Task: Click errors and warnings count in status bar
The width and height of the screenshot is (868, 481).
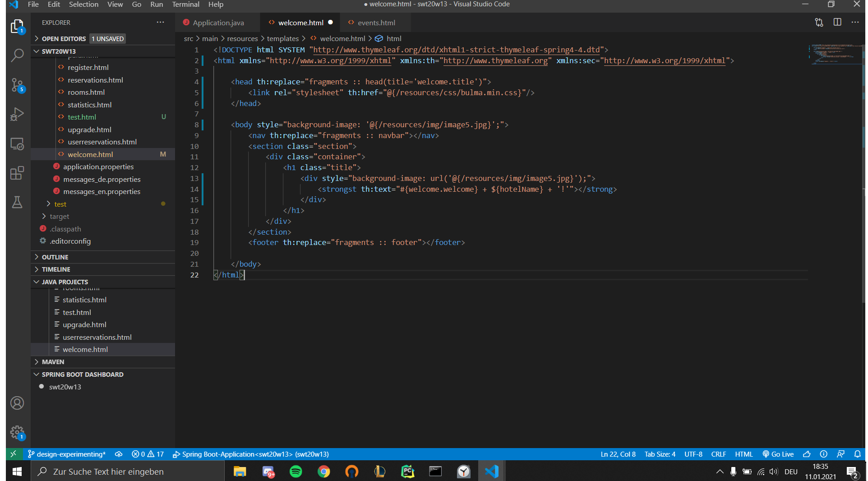Action: pos(148,454)
